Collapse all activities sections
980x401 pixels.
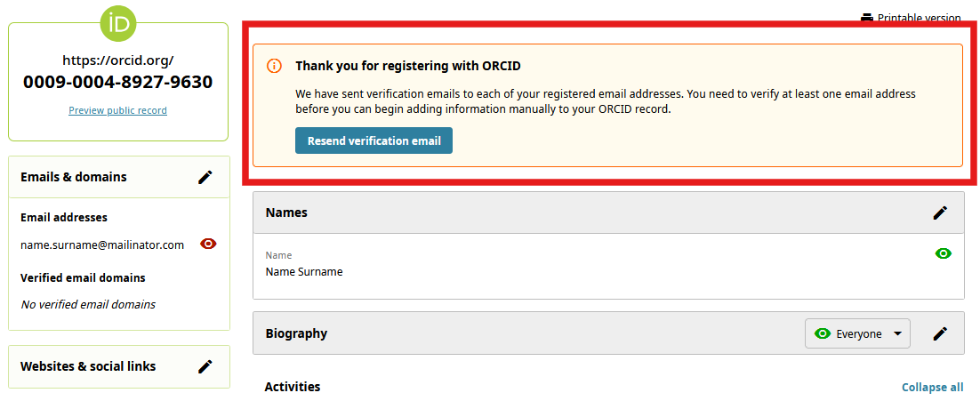(932, 387)
